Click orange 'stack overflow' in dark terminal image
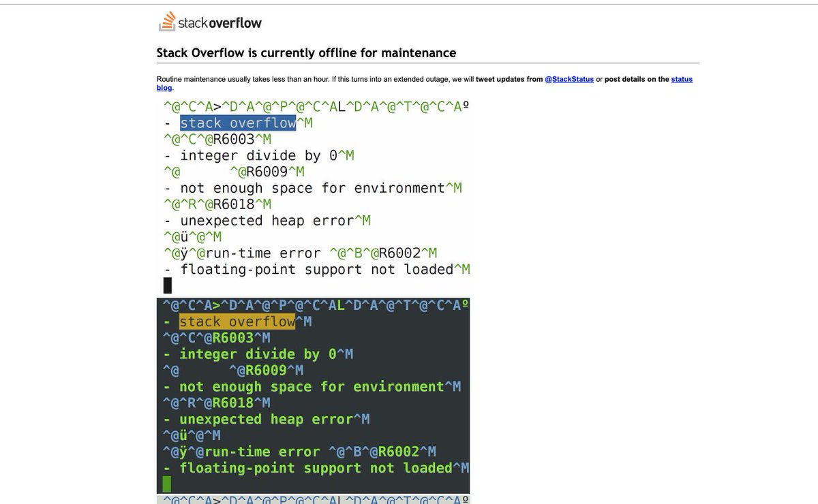This screenshot has height=504, width=818. pos(237,322)
